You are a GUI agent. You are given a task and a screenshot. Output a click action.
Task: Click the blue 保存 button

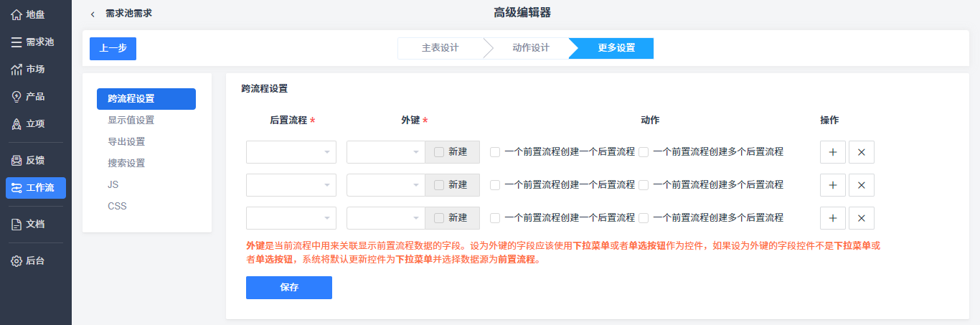pyautogui.click(x=289, y=287)
